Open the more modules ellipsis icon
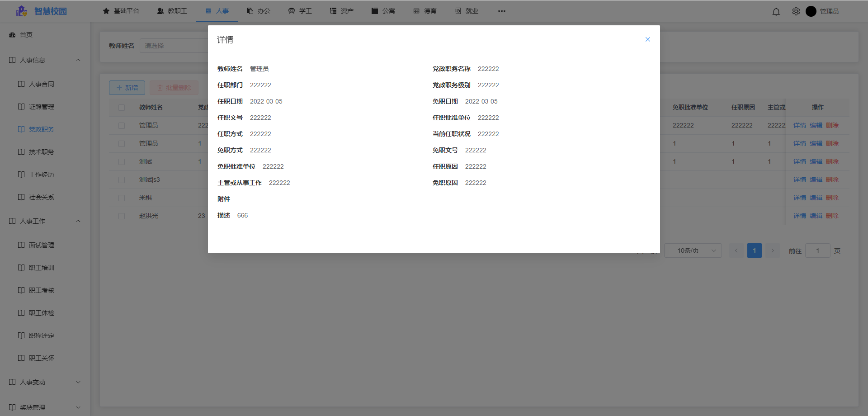868x416 pixels. tap(502, 11)
